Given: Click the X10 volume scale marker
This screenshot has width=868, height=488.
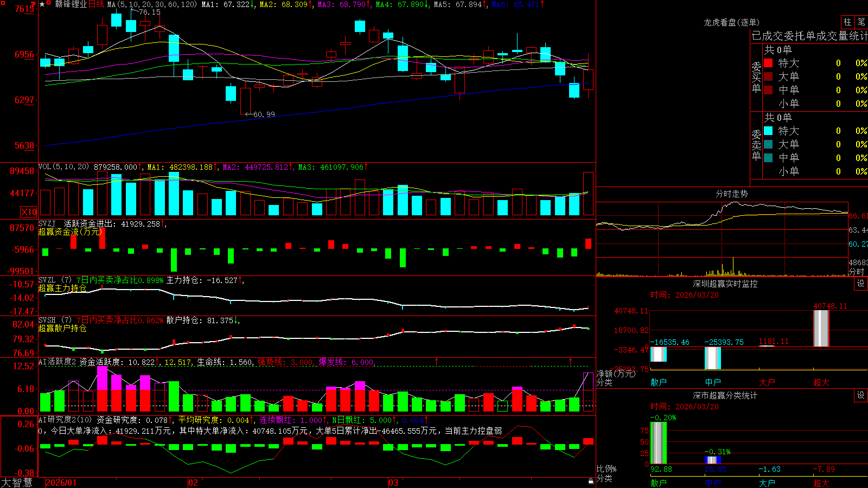Looking at the screenshot, I should (x=29, y=212).
